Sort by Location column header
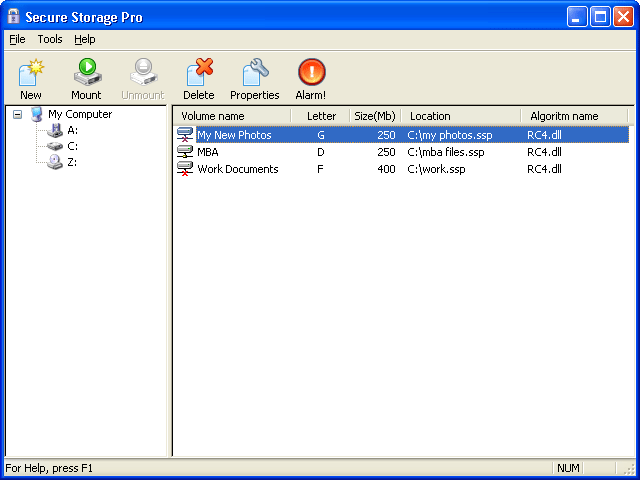 pyautogui.click(x=461, y=116)
